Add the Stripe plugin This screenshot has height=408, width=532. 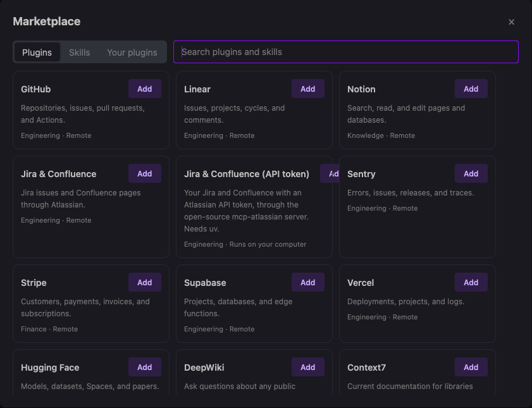(144, 283)
